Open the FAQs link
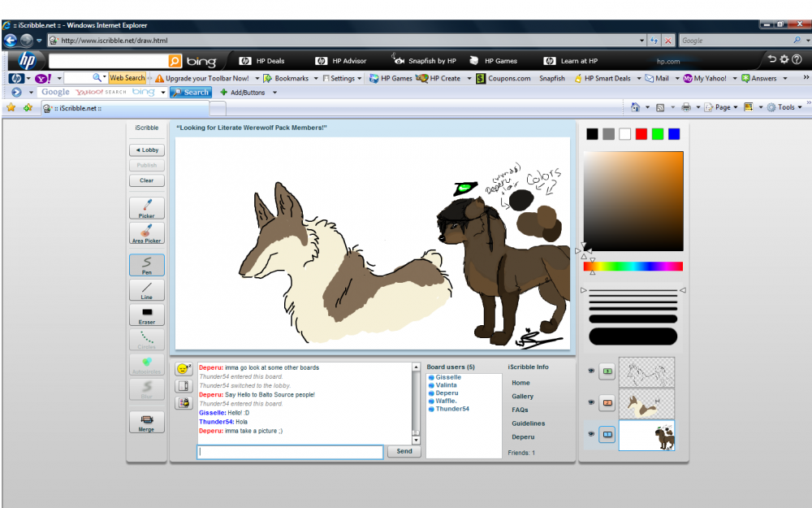Viewport: 812px width, 508px height. coord(520,410)
